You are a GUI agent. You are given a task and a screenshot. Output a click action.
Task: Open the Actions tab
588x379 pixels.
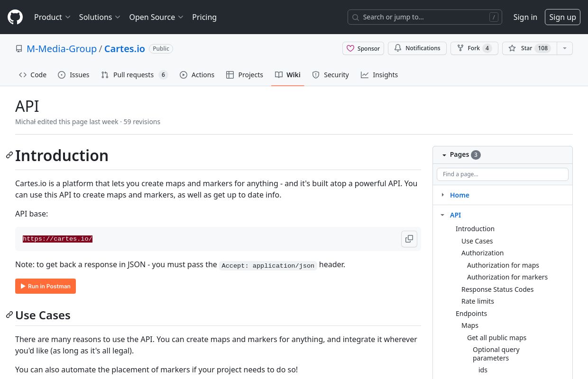pyautogui.click(x=197, y=75)
